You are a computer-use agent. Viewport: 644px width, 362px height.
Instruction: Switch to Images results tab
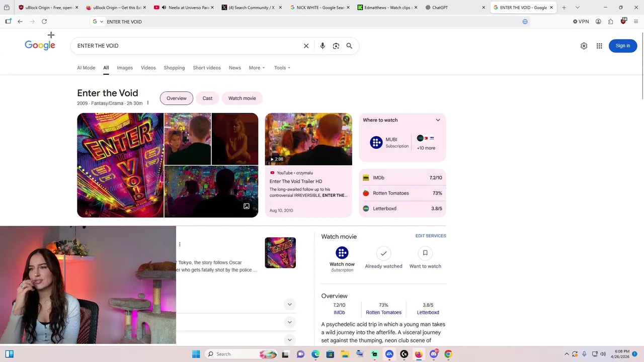pyautogui.click(x=125, y=68)
